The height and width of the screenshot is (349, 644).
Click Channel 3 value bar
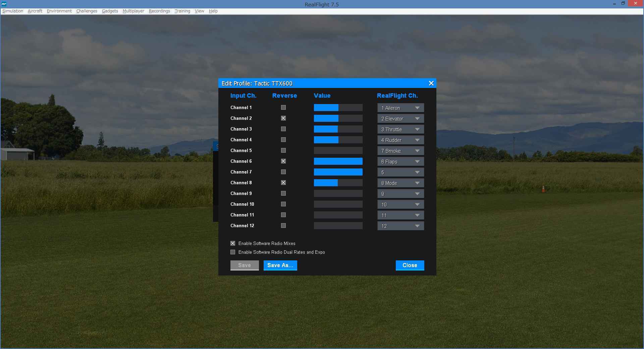coord(338,129)
